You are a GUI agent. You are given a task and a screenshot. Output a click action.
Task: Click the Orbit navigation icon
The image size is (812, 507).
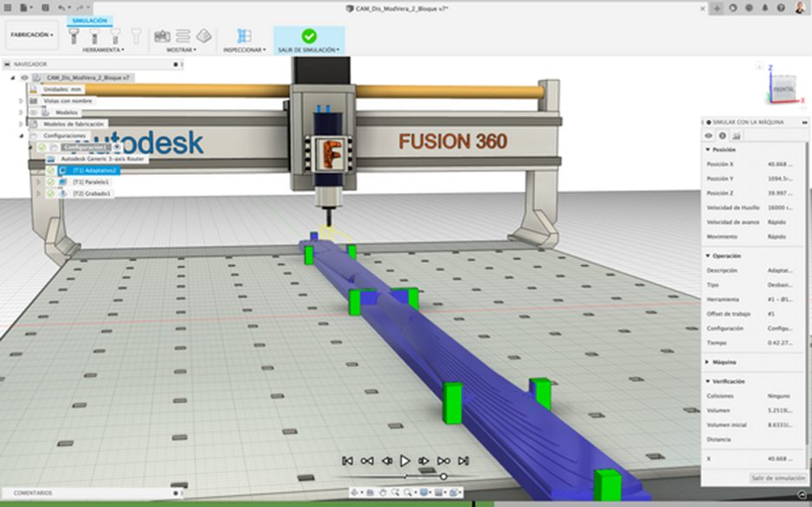click(x=354, y=492)
